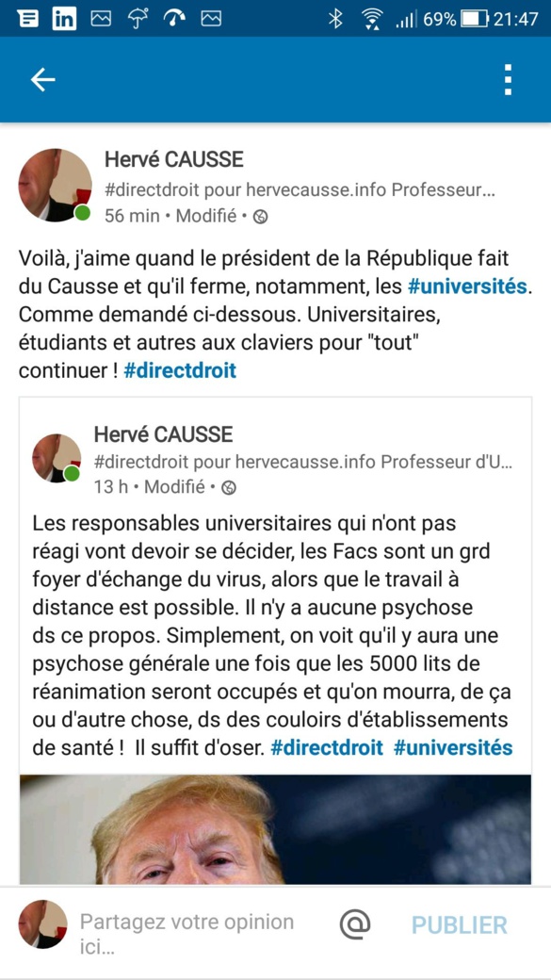551x980 pixels.
Task: Expand the quoted post's author description
Action: (301, 463)
